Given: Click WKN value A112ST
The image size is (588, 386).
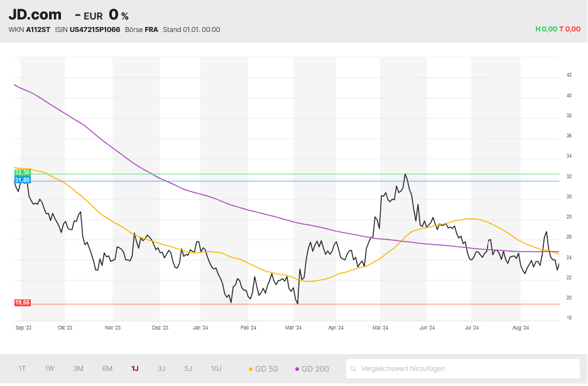Looking at the screenshot, I should pos(38,29).
